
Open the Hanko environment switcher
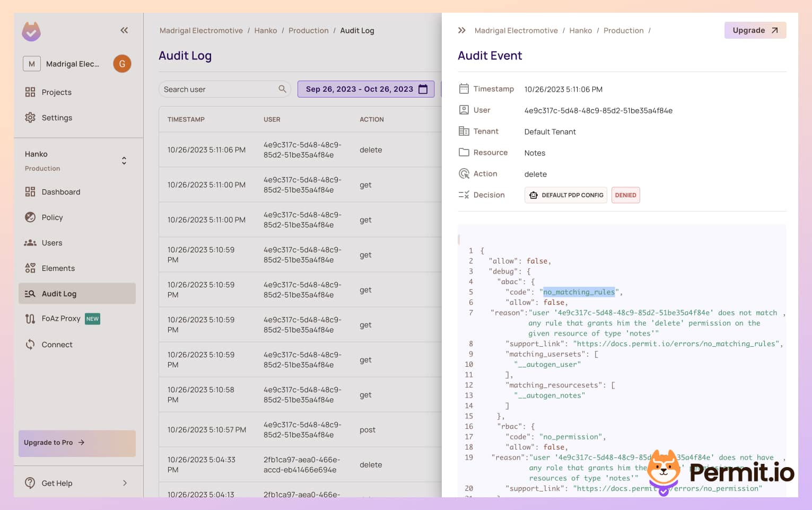pos(124,160)
